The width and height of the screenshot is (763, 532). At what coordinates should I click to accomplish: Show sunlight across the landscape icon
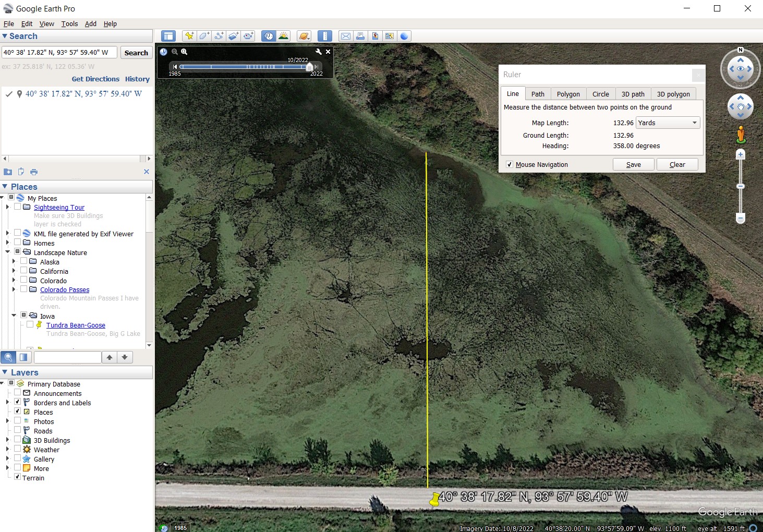[284, 36]
